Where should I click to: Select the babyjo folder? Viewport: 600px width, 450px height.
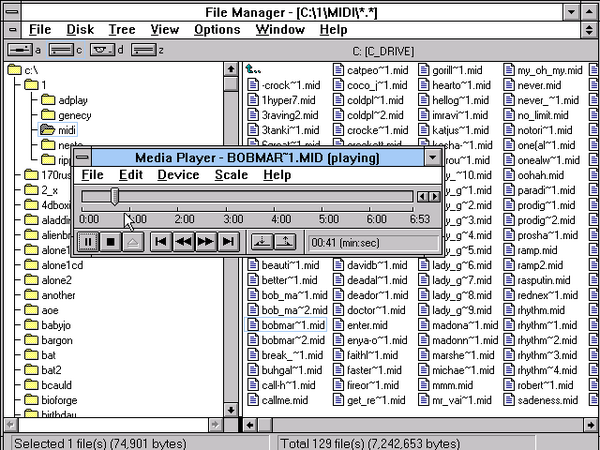[47, 325]
